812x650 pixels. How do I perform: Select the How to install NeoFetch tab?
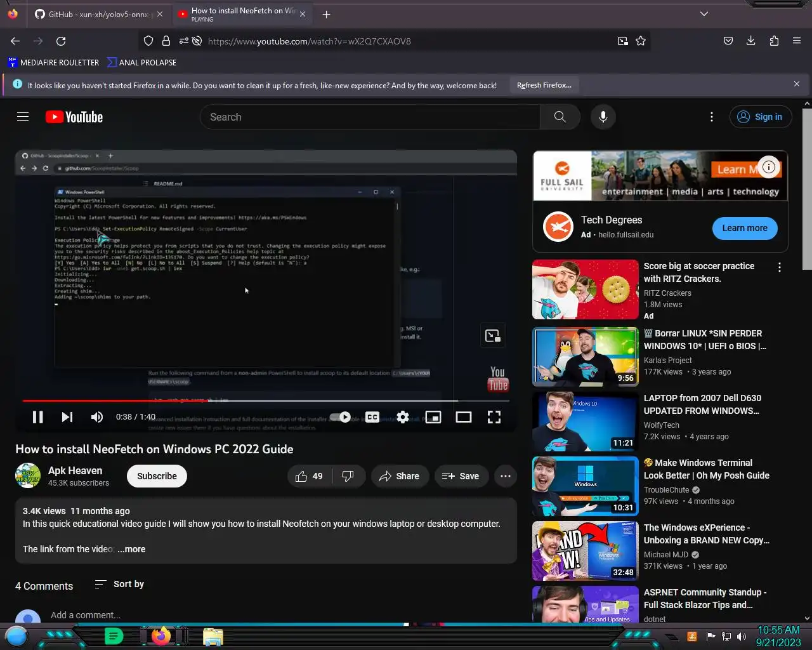238,14
